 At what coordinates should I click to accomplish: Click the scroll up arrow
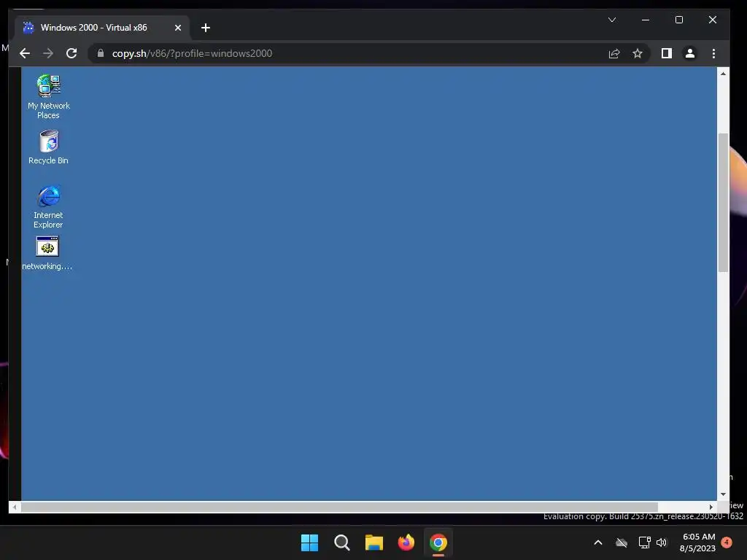pyautogui.click(x=723, y=74)
